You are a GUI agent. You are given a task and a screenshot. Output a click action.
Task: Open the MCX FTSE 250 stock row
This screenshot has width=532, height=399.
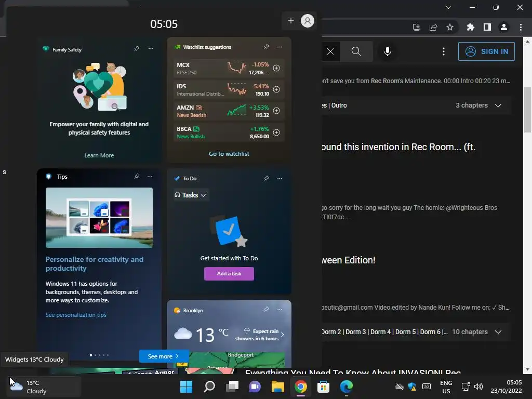coord(229,68)
